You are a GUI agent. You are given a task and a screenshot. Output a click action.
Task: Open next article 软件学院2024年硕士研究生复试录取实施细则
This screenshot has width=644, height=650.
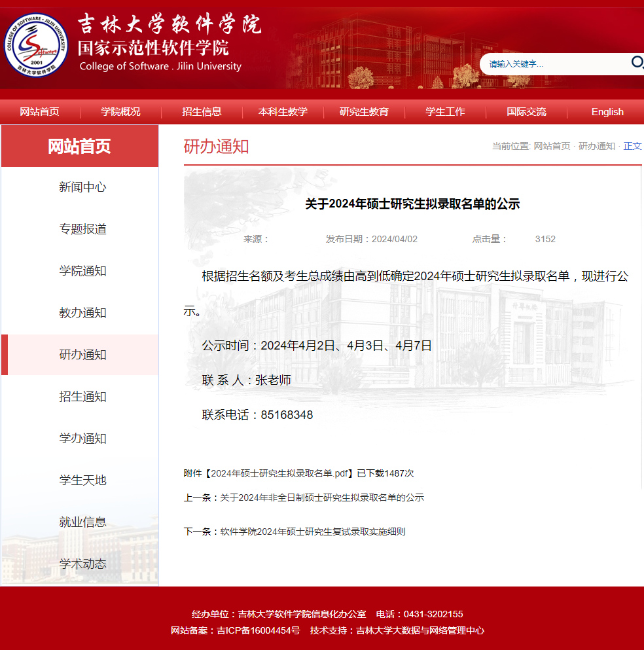coord(313,532)
